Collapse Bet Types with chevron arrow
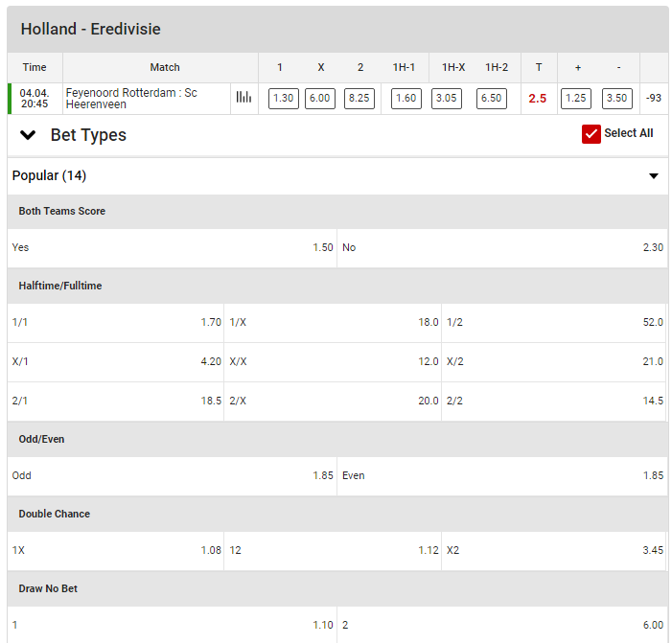672x643 pixels. tap(28, 135)
